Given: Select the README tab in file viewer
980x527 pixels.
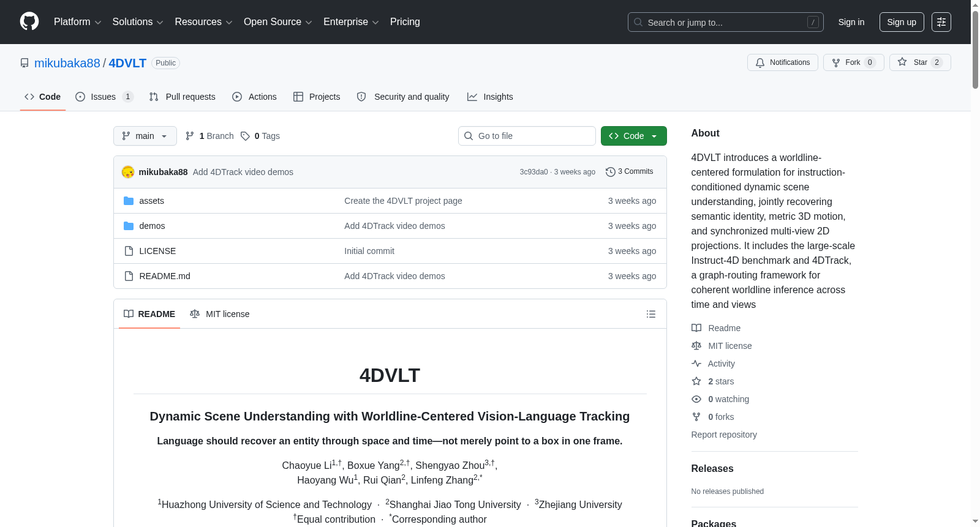Looking at the screenshot, I should pyautogui.click(x=149, y=314).
